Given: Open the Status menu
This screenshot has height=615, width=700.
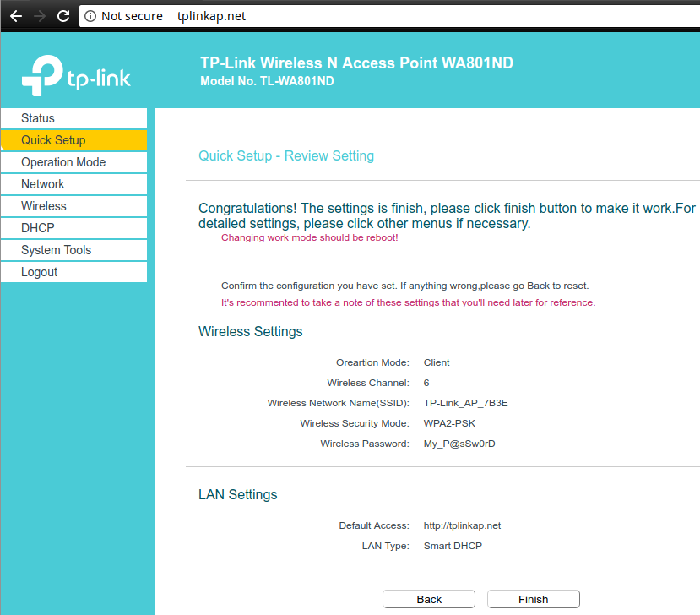Looking at the screenshot, I should 74,118.
